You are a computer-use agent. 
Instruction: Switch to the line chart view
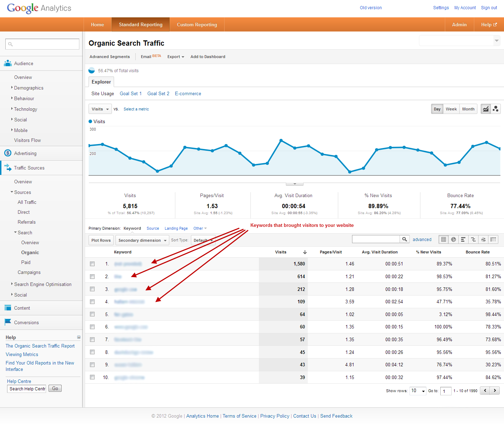tap(486, 109)
